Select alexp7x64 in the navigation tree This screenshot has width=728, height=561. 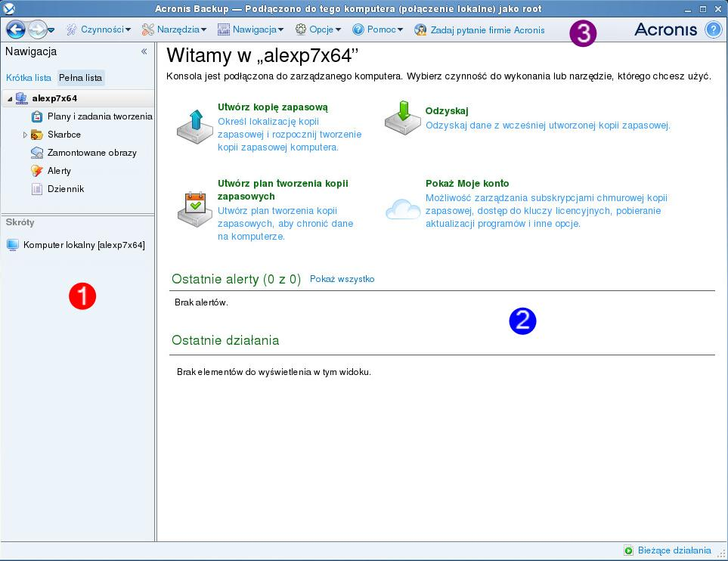[54, 98]
